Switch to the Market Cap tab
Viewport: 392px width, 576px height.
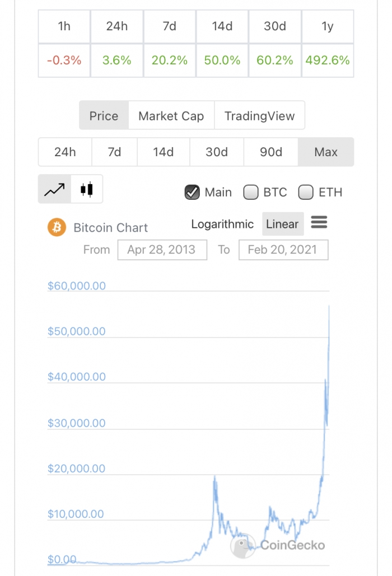coord(171,115)
